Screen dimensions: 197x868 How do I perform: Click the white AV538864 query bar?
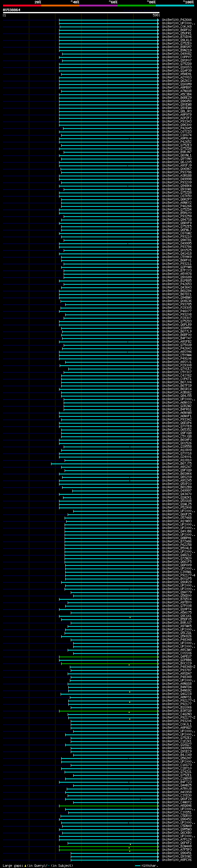[81, 12]
